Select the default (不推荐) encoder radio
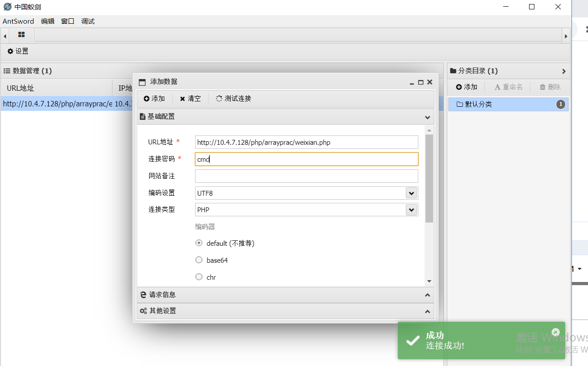 click(199, 243)
